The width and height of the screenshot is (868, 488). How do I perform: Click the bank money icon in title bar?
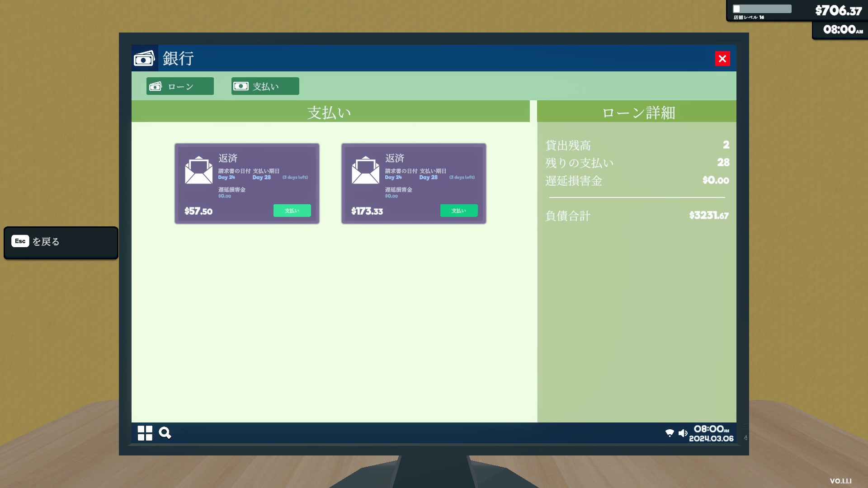(x=144, y=58)
